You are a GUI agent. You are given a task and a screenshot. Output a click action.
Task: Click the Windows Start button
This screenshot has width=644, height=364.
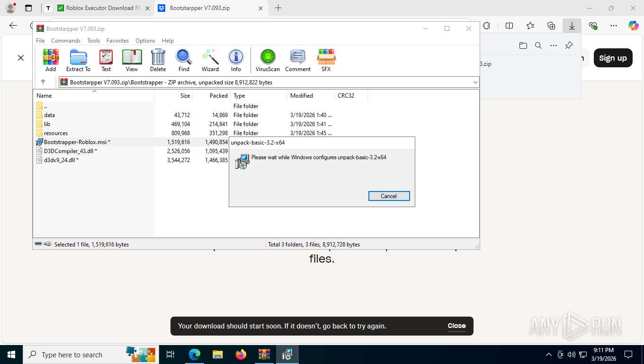11,355
